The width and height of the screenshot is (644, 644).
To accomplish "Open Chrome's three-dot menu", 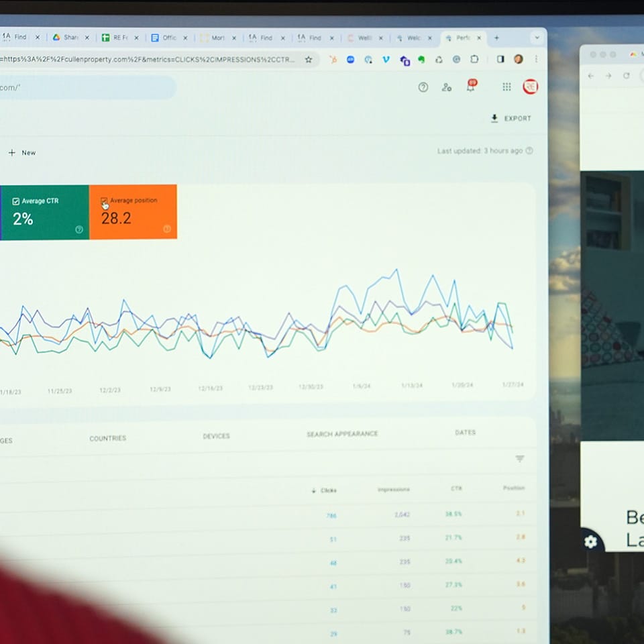I will pyautogui.click(x=536, y=59).
